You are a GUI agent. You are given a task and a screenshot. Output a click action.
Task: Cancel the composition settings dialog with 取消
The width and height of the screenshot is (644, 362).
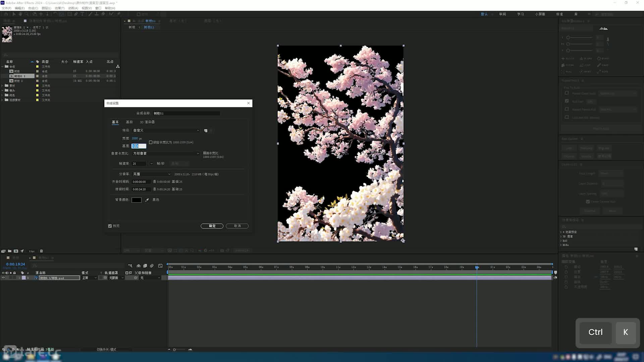[237, 226]
